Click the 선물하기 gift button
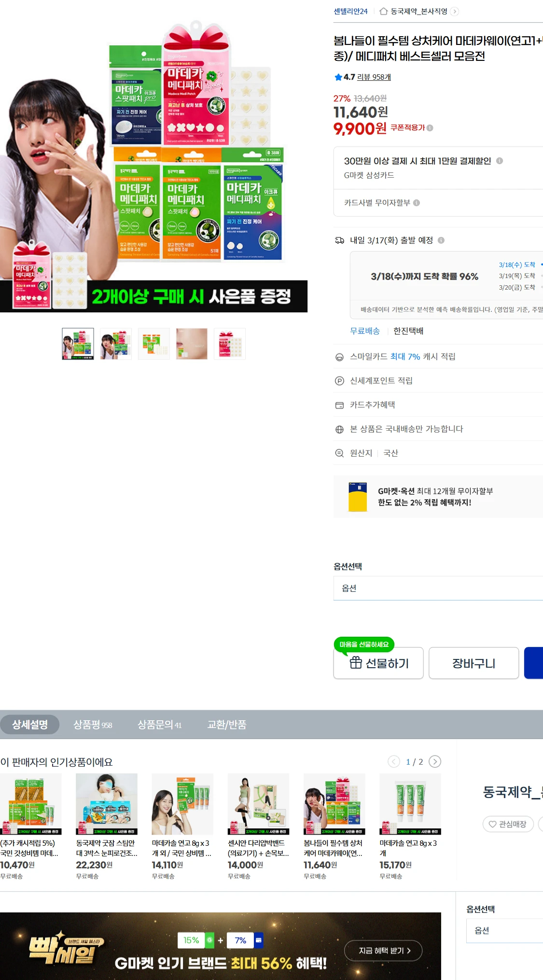543x980 pixels. (378, 663)
